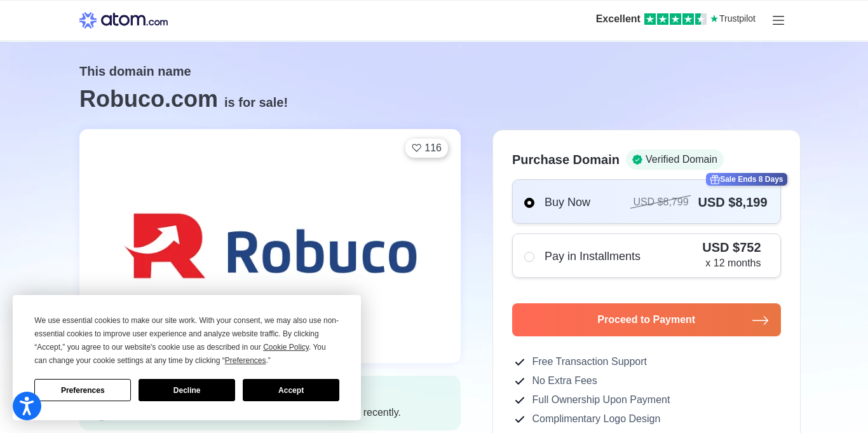
Task: Click the heart favorite icon
Action: pos(417,148)
